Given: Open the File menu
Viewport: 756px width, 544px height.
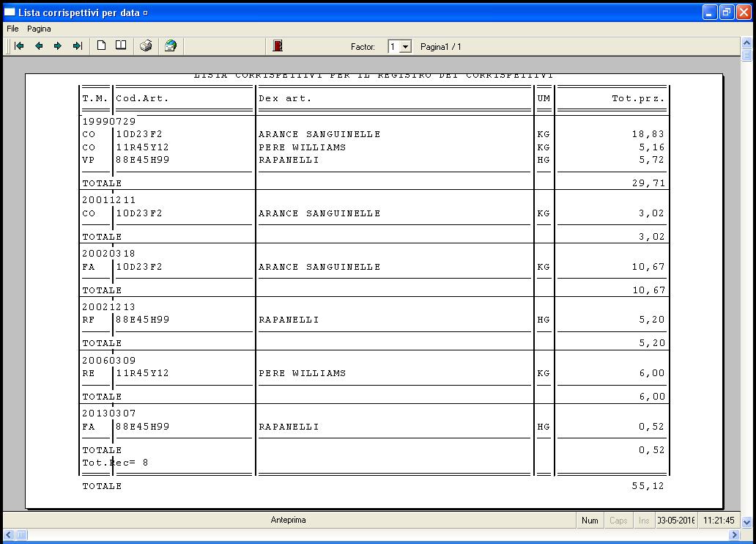Looking at the screenshot, I should tap(12, 29).
